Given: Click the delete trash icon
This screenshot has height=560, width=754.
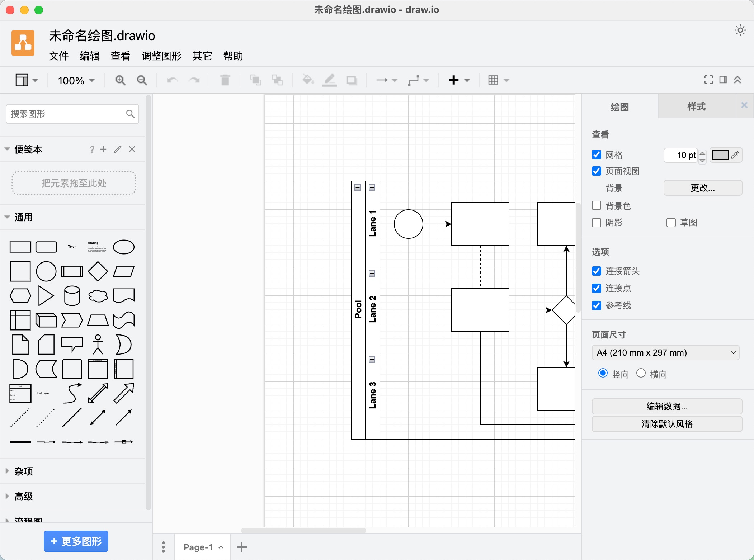Looking at the screenshot, I should 225,80.
